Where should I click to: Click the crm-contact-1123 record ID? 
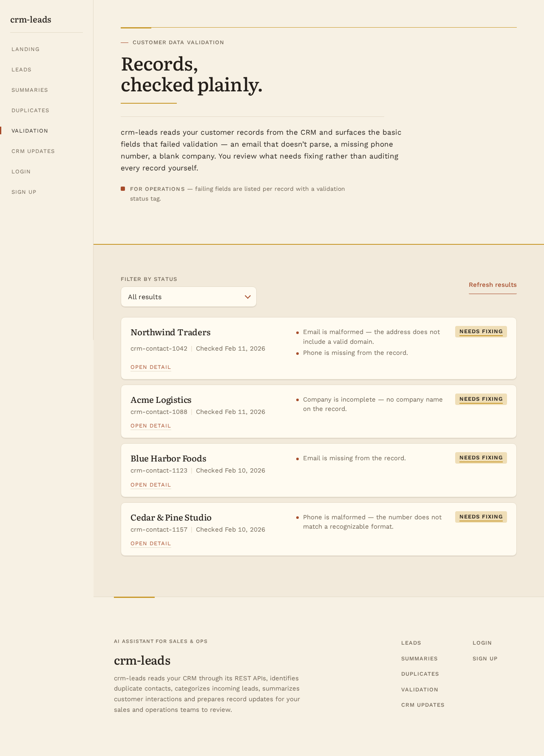tap(159, 470)
